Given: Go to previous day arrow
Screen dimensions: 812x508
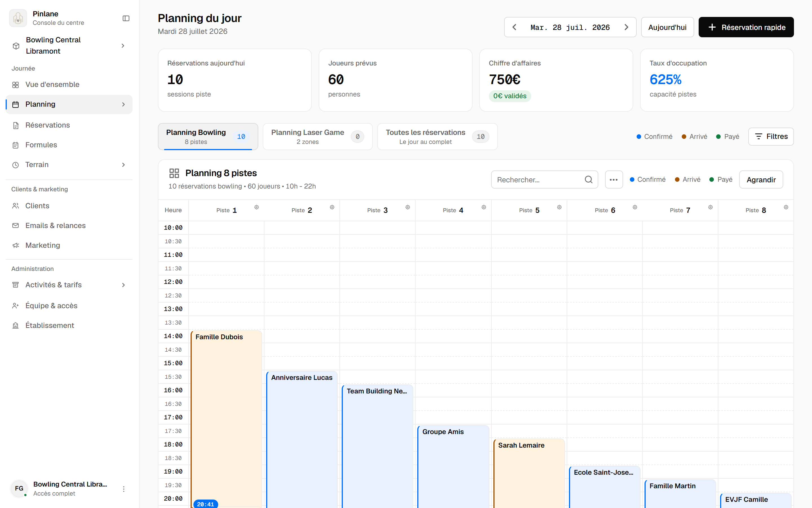Looking at the screenshot, I should (514, 27).
